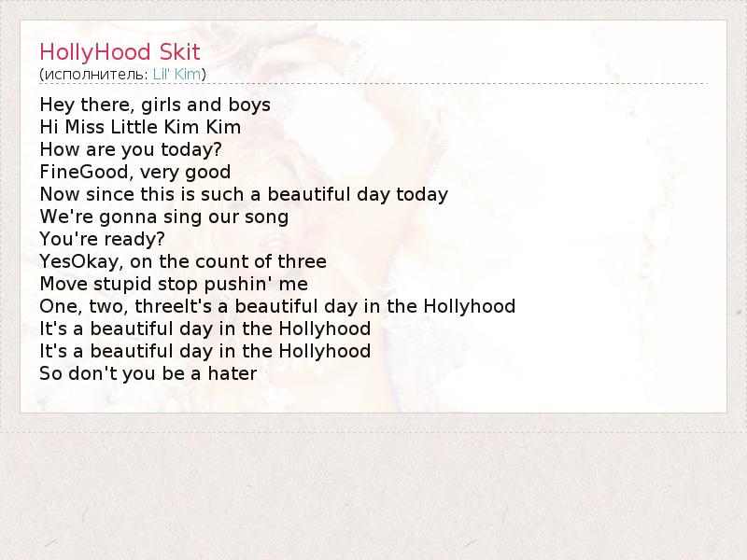Image resolution: width=747 pixels, height=560 pixels.
Task: Click the "Hi Miss Little Kim Kim" lyric
Action: click(140, 127)
